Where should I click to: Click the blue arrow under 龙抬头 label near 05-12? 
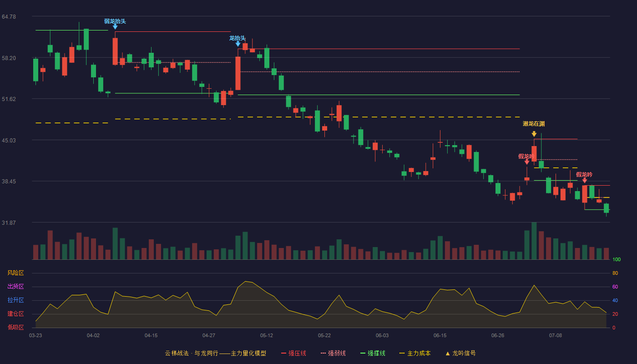point(238,44)
